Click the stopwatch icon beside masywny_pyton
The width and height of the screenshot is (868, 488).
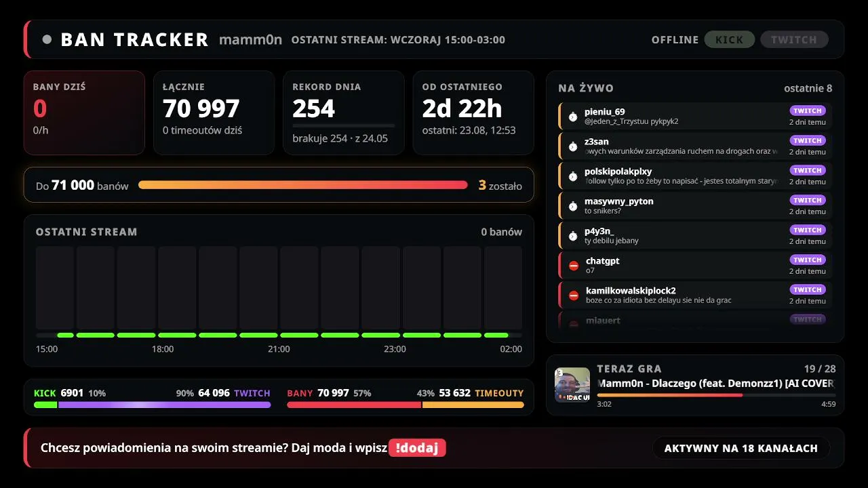tap(573, 206)
